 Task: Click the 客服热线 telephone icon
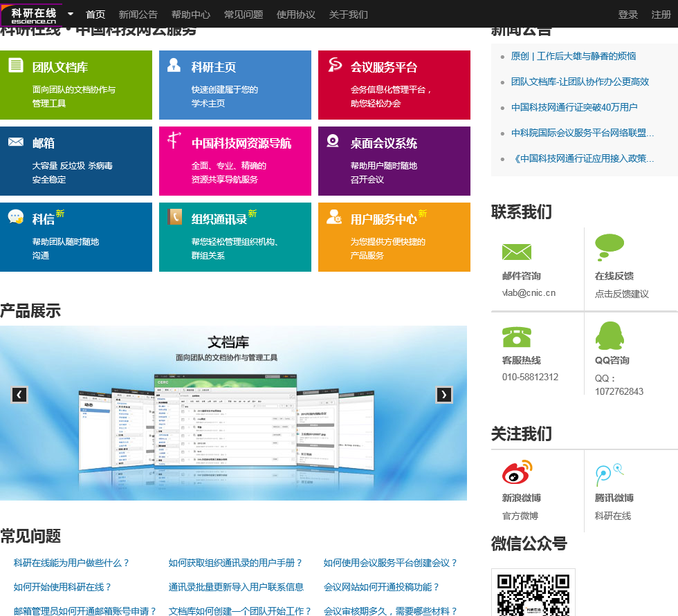(516, 337)
